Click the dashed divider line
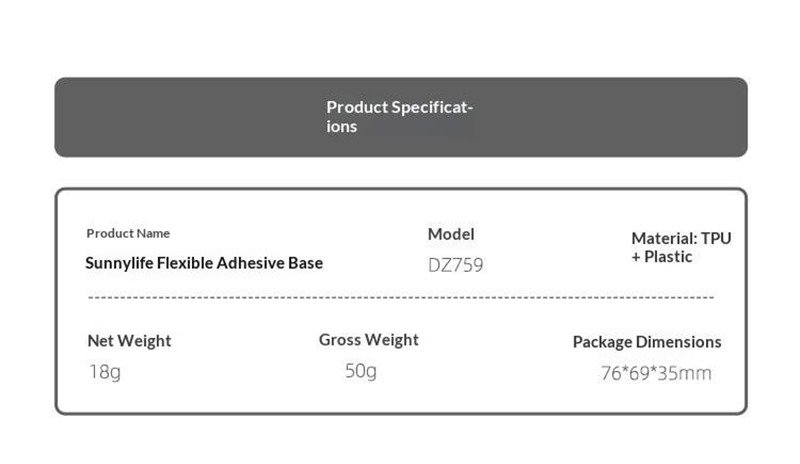 400,298
